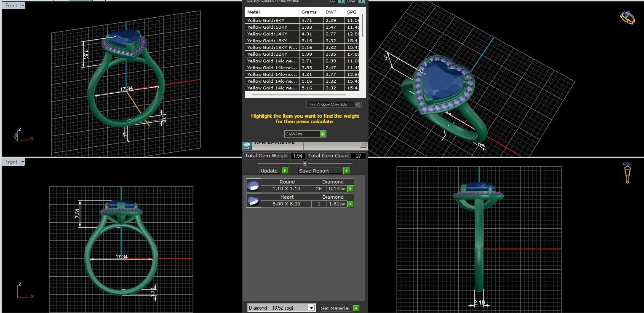
Task: Toggle Use Object Materials option
Action: (x=334, y=105)
